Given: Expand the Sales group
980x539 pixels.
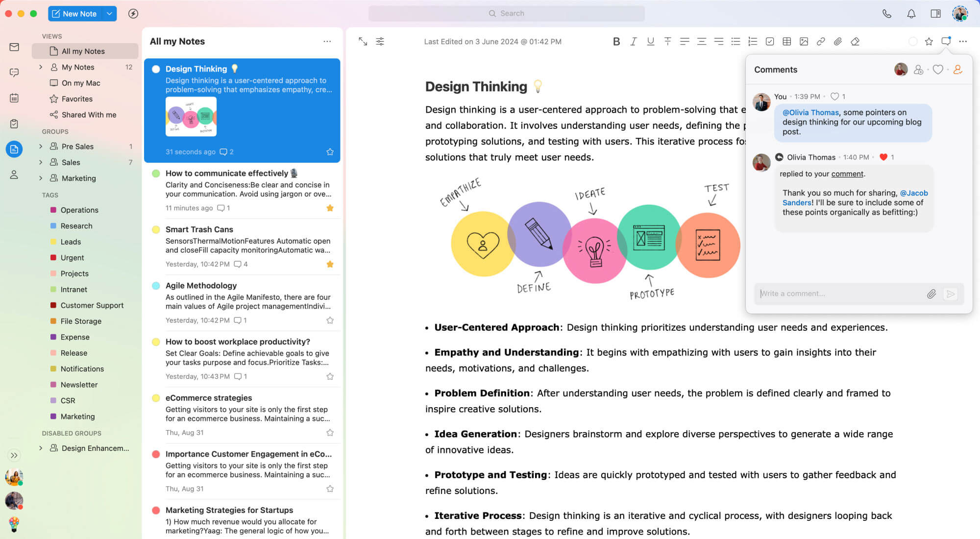Looking at the screenshot, I should (x=41, y=162).
